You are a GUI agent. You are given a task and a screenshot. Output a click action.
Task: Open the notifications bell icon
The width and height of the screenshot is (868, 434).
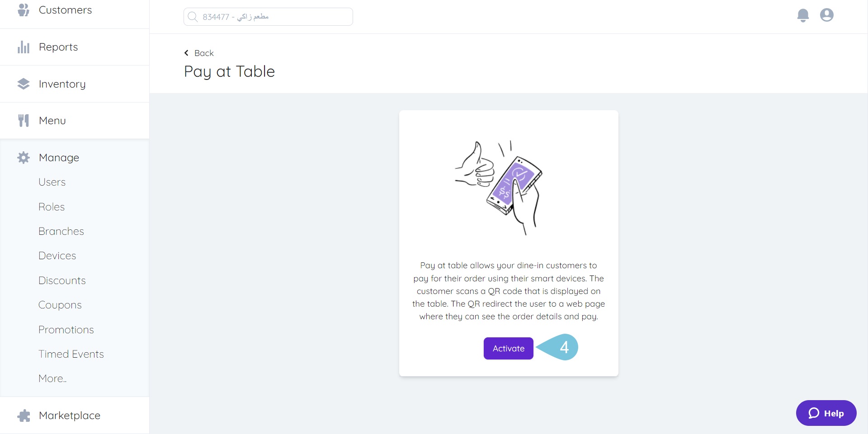pyautogui.click(x=803, y=15)
